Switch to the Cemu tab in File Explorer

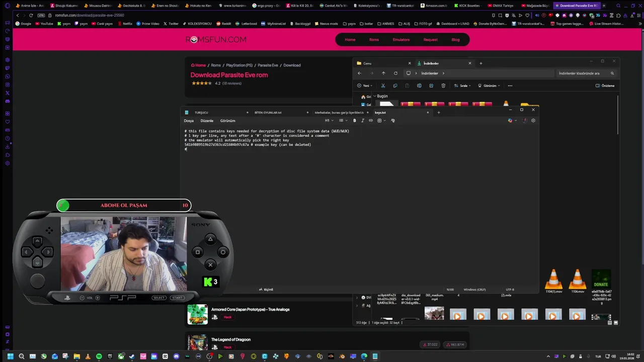383,63
